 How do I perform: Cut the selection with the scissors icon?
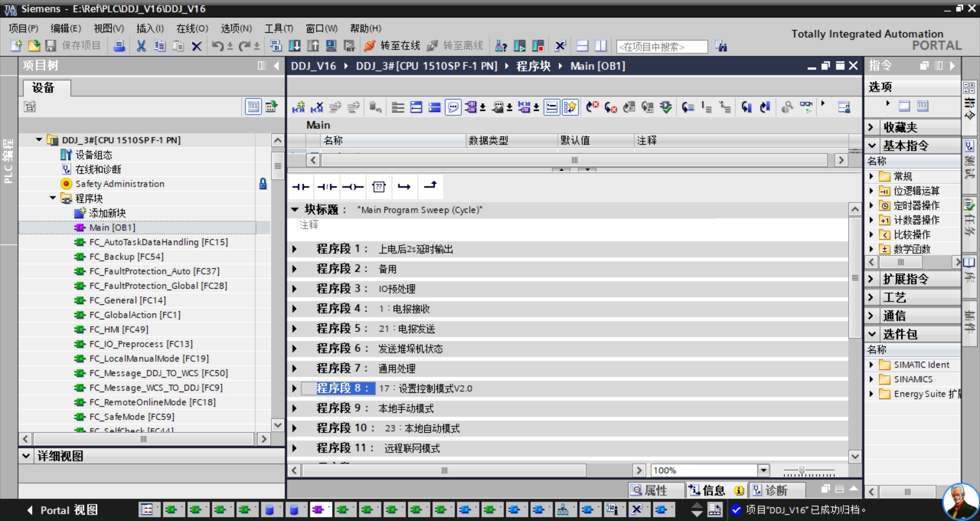[141, 46]
